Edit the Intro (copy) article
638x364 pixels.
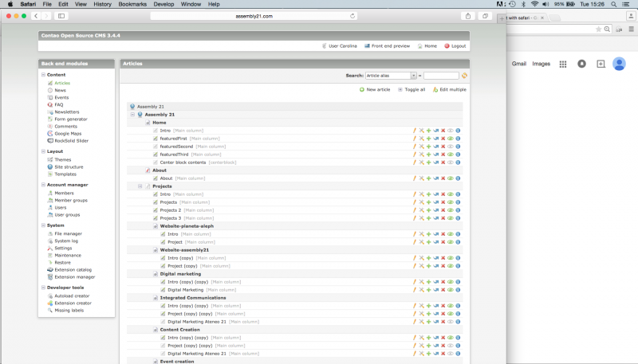tap(415, 258)
